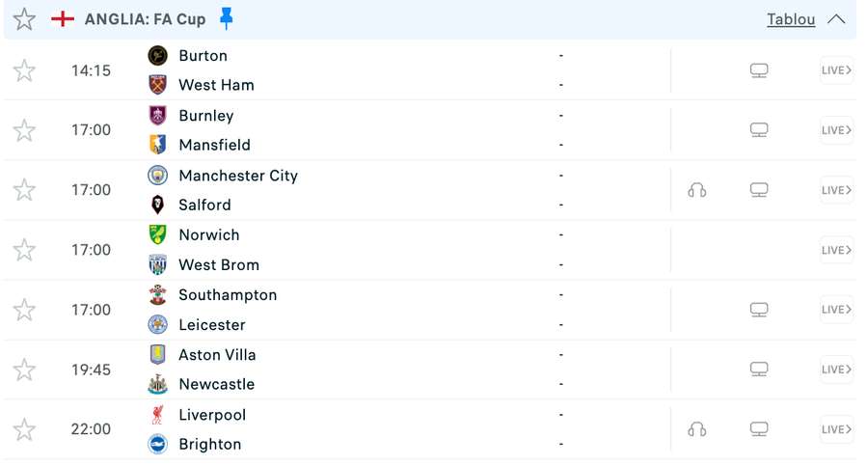Viewport: 868px width, 466px height.
Task: Open LIVE arrow for Aston Villa vs Newcastle
Action: point(836,370)
